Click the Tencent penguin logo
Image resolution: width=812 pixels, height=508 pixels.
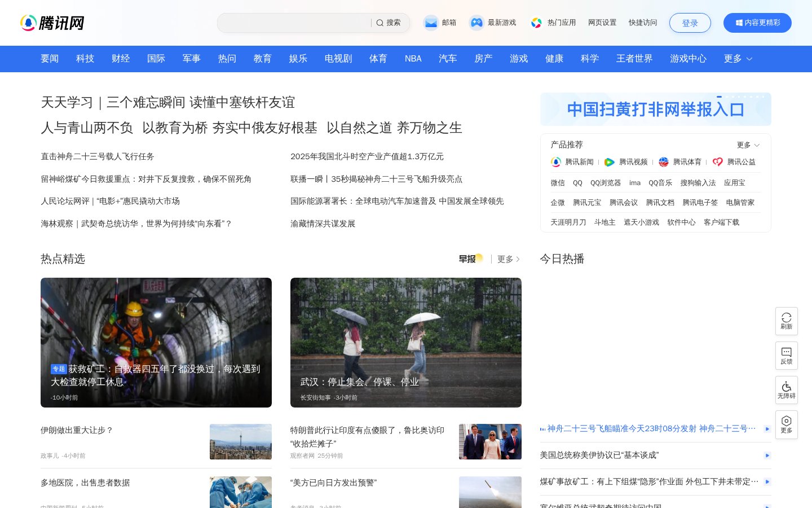click(x=28, y=23)
